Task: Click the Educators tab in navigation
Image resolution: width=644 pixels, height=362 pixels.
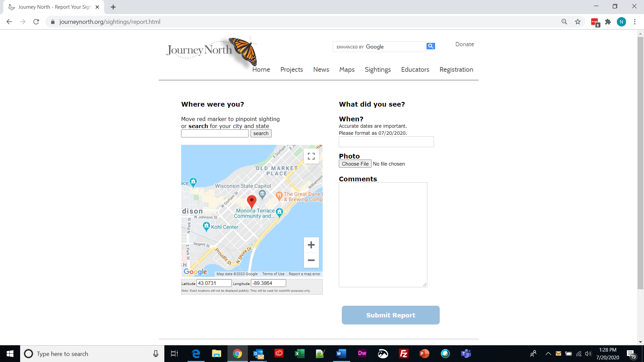Action: [x=415, y=70]
